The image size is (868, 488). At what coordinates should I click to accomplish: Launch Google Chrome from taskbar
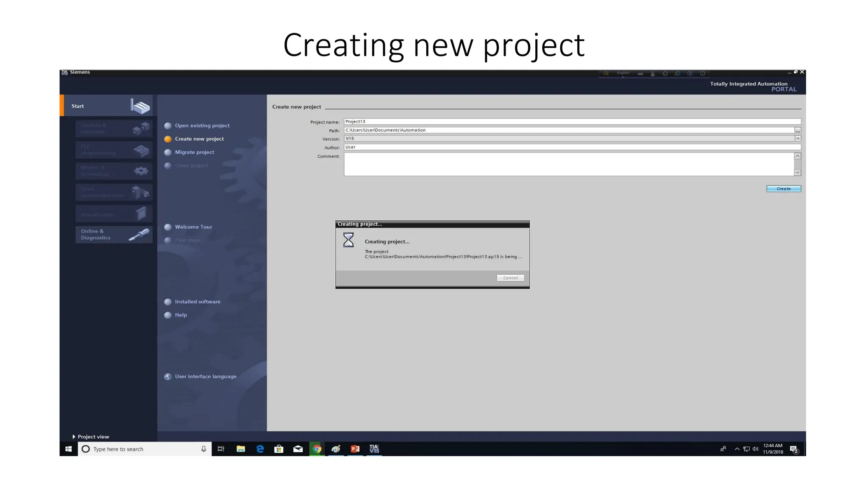[317, 449]
